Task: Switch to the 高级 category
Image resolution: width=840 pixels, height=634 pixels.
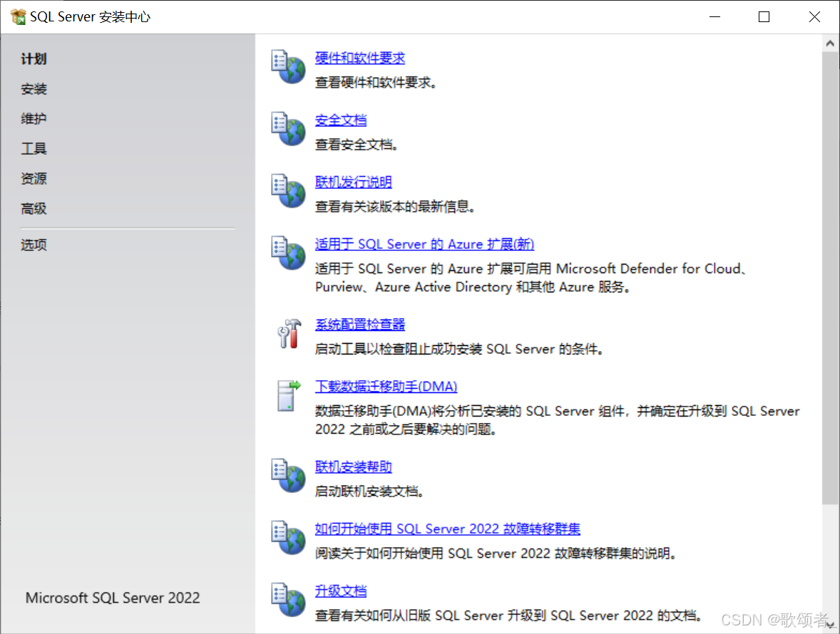Action: (34, 208)
